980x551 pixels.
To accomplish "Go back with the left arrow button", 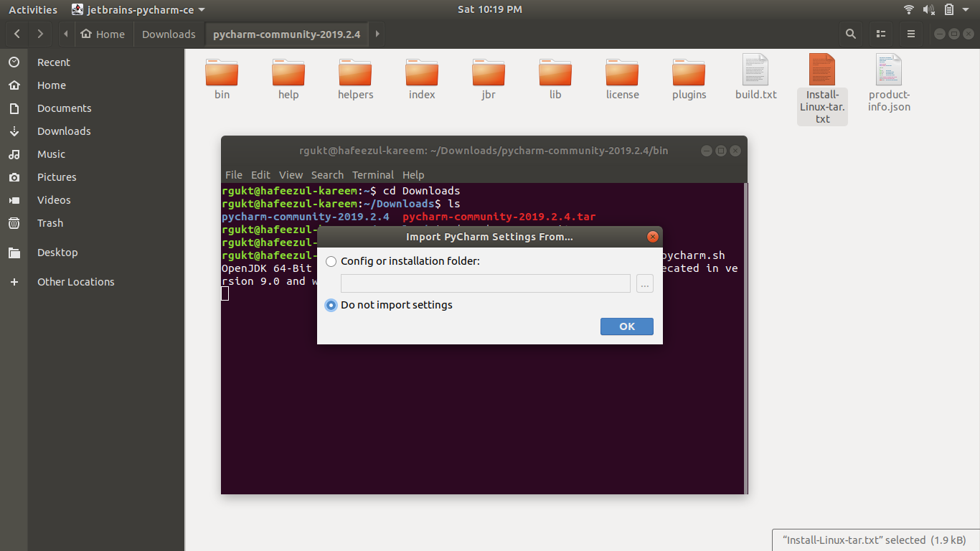I will (x=17, y=34).
